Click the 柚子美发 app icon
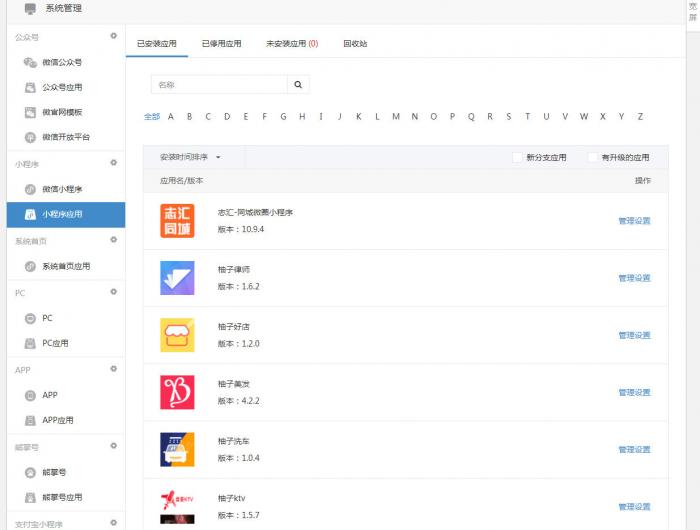The width and height of the screenshot is (700, 530). (177, 392)
